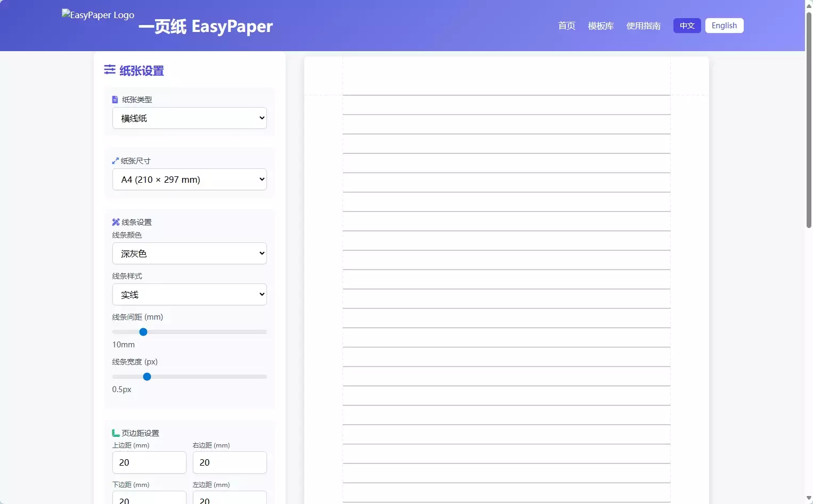The height and width of the screenshot is (504, 813).
Task: Click the page vertical scrollbar thumb
Action: coord(809,119)
